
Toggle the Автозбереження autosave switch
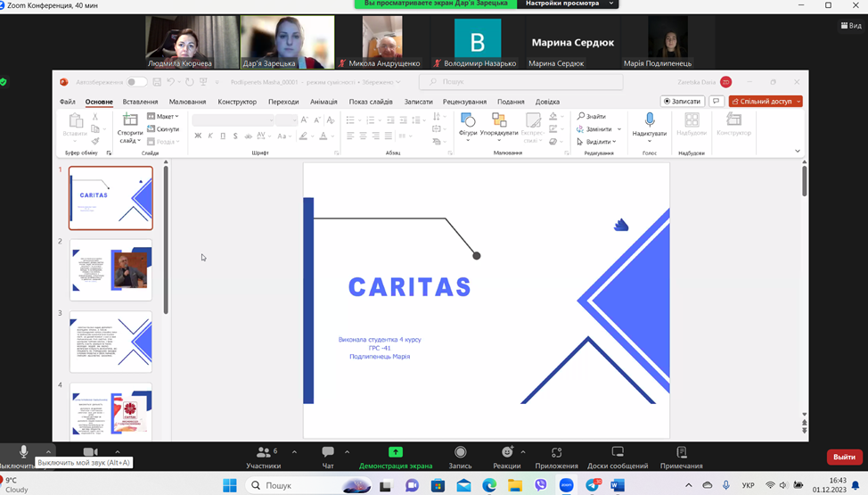click(x=135, y=82)
